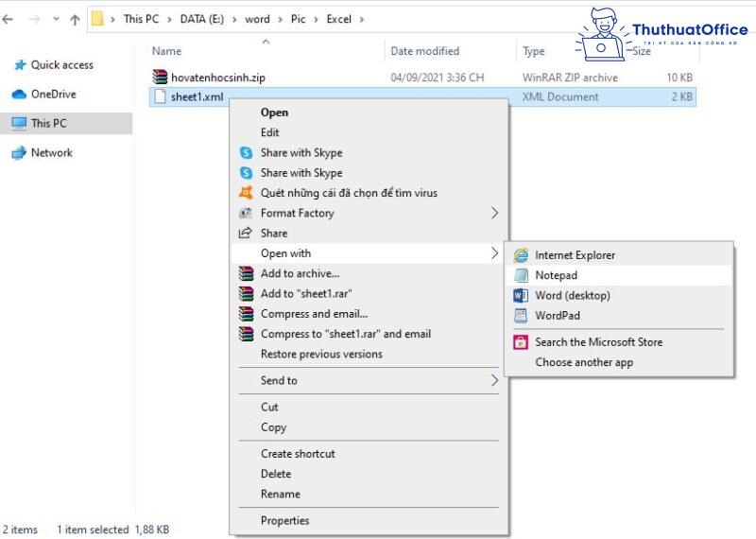Click the second Share with Skype icon
Screen dimensions: 756x539
point(246,172)
